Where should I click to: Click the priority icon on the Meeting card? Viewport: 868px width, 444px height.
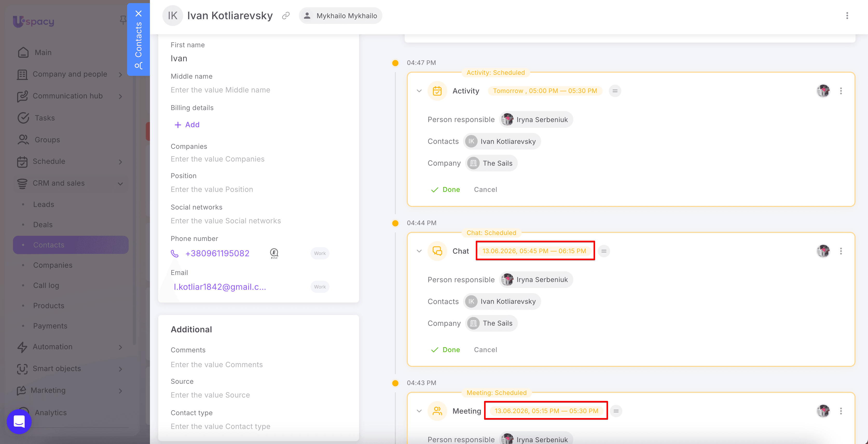point(616,411)
